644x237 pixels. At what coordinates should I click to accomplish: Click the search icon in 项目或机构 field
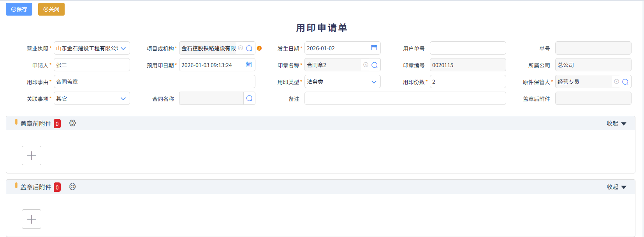coord(249,48)
